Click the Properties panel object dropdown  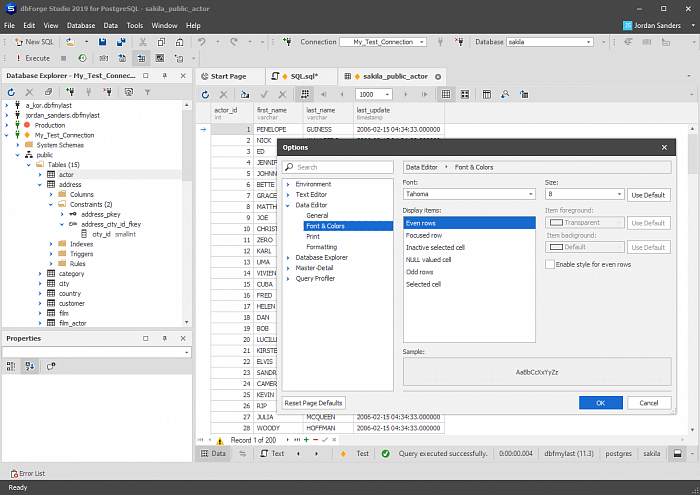tap(97, 352)
